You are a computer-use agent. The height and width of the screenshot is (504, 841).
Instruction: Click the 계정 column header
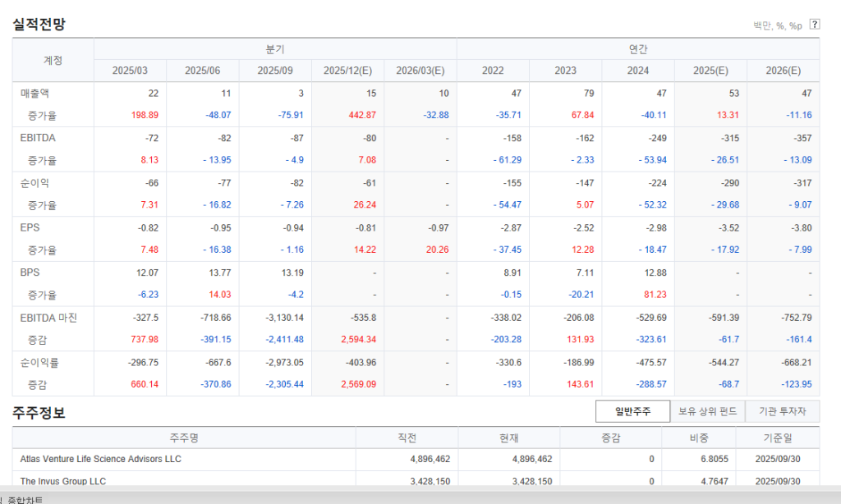(x=53, y=60)
